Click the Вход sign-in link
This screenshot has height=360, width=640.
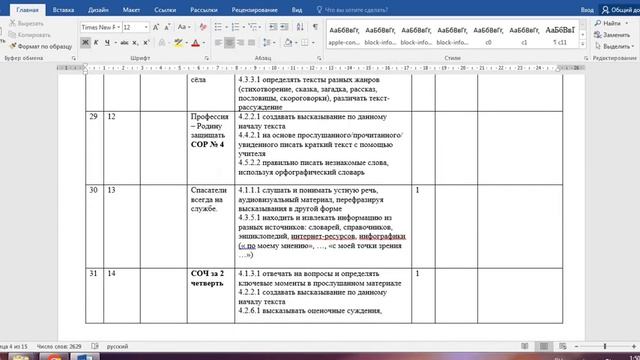pos(587,10)
